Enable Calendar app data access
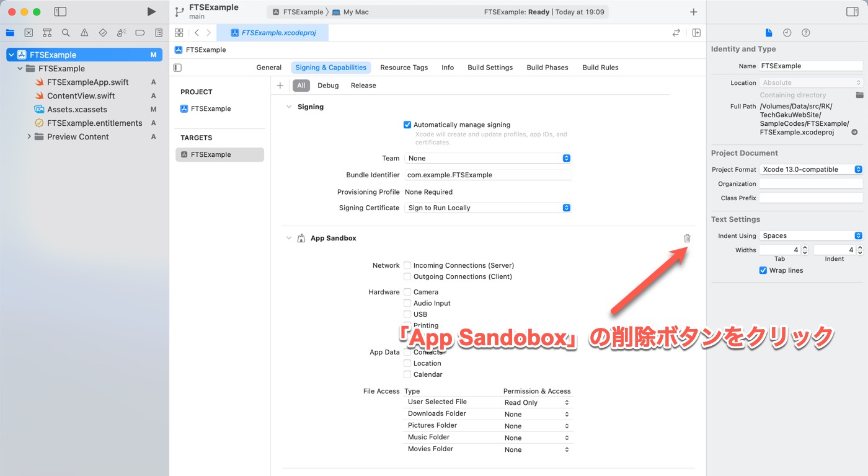 [x=407, y=374]
